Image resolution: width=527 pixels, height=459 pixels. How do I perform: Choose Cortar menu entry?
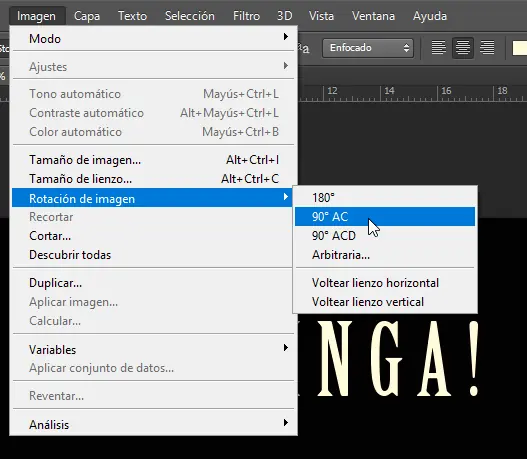point(153,236)
